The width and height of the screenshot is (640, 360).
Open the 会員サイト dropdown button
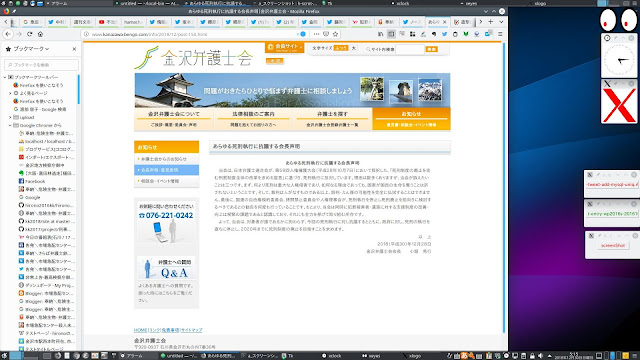pos(284,47)
